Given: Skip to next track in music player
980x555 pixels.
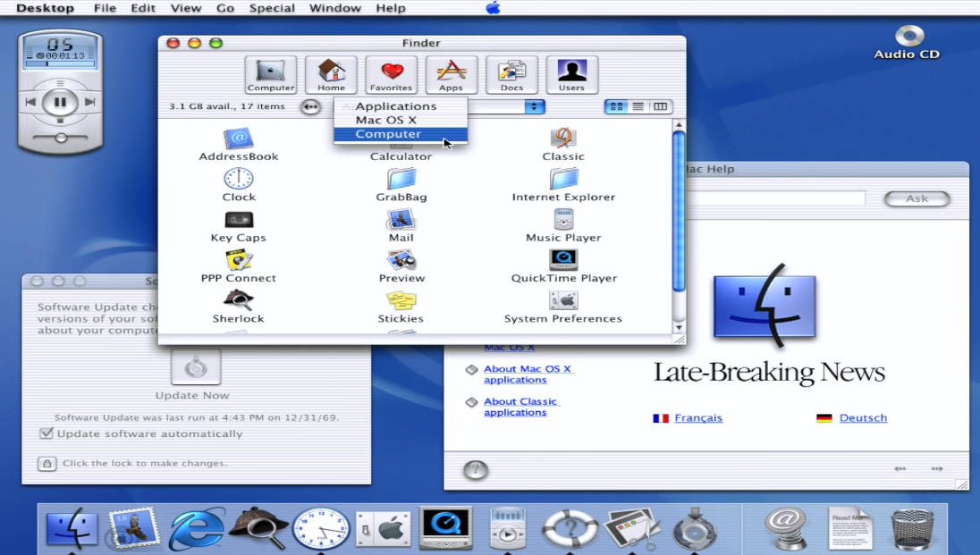Looking at the screenshot, I should click(x=89, y=102).
